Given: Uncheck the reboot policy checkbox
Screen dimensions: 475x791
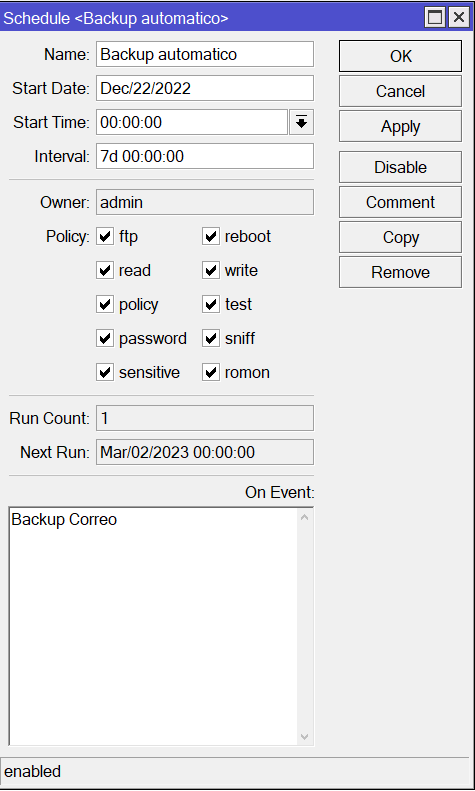Looking at the screenshot, I should [x=211, y=236].
